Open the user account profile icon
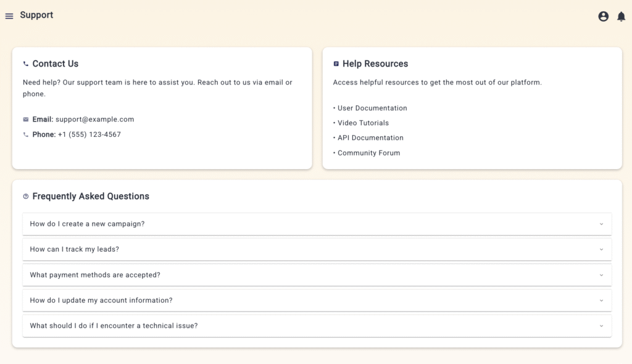 [x=604, y=17]
